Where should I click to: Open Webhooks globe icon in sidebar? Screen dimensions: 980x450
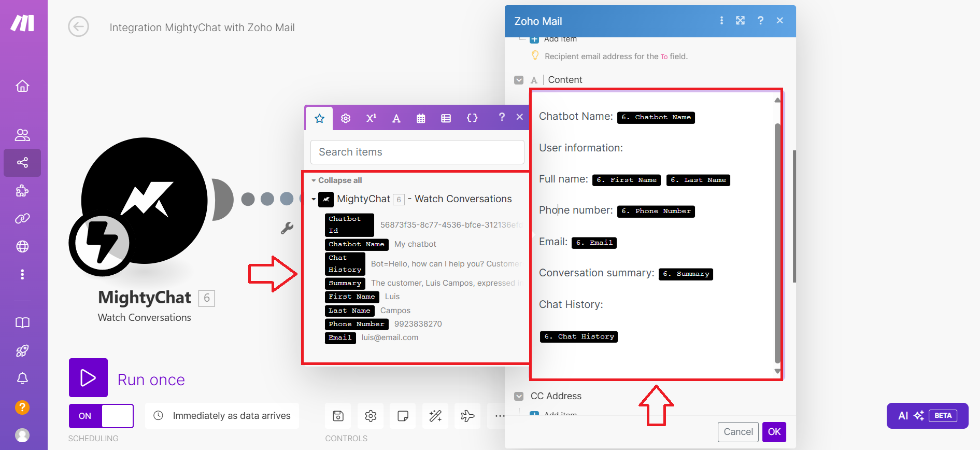[22, 247]
